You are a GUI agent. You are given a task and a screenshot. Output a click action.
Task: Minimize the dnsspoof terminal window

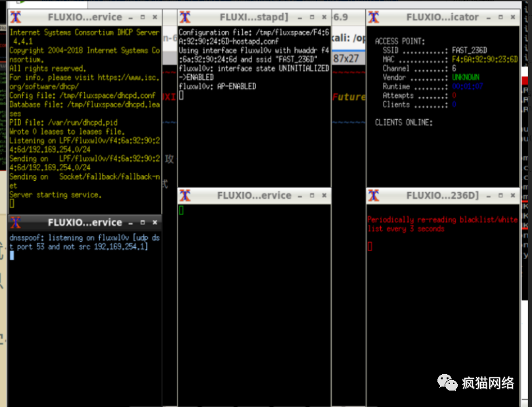tap(131, 223)
